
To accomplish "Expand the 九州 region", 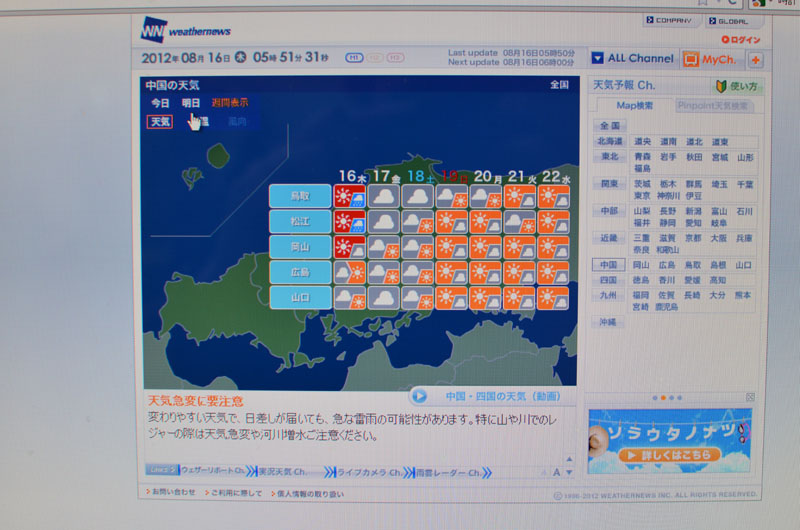I will (x=608, y=295).
